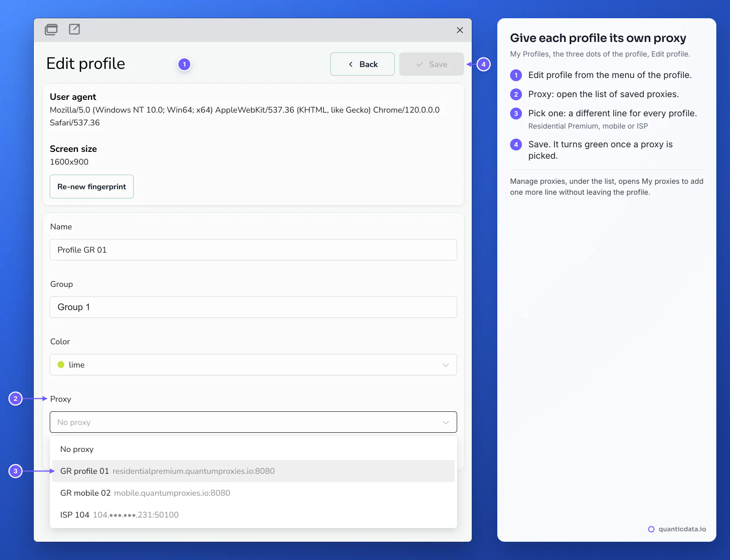The height and width of the screenshot is (560, 730).
Task: Select No proxy option in list
Action: point(253,449)
